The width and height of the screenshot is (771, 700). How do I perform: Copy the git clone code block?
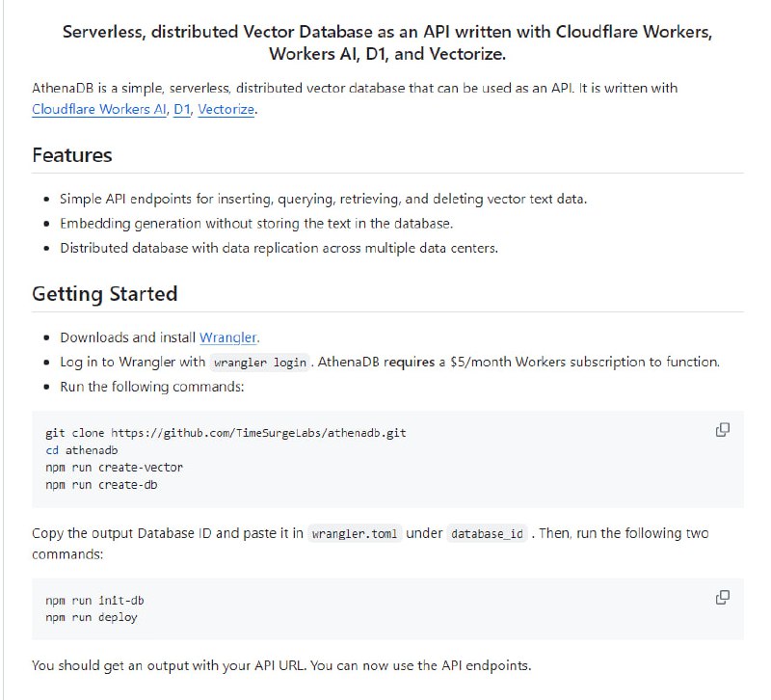tap(722, 430)
